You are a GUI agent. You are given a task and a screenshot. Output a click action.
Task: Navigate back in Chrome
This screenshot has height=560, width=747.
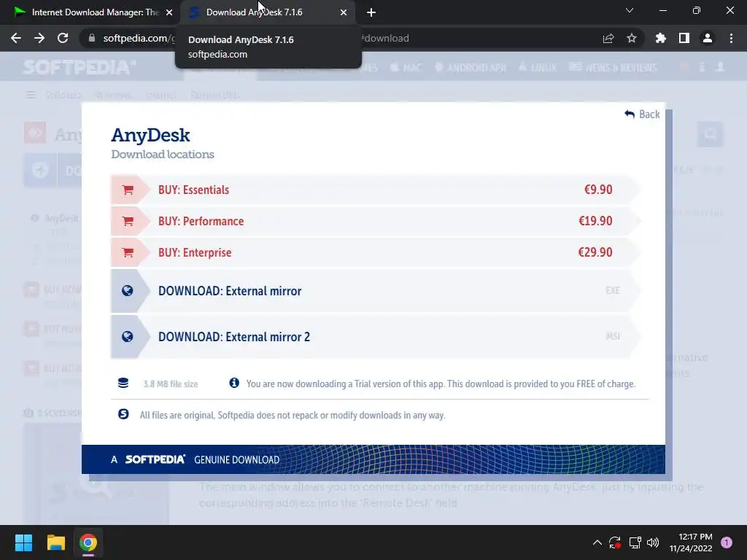tap(16, 38)
